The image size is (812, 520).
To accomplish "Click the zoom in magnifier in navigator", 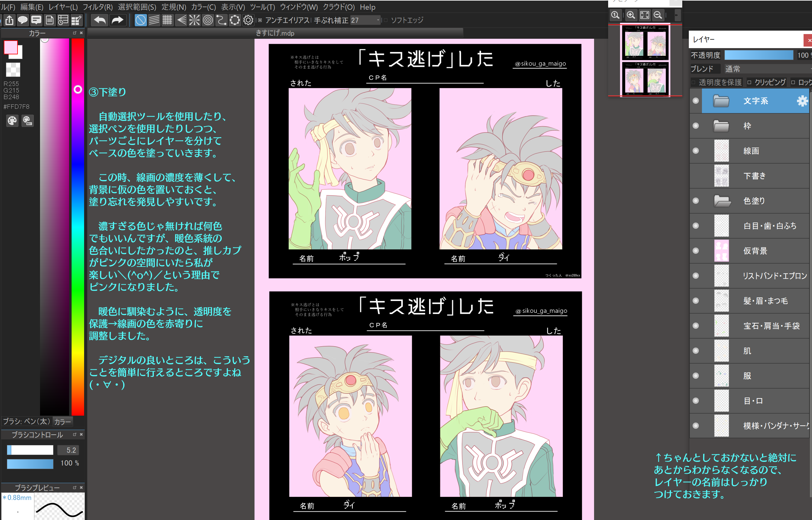I will pyautogui.click(x=631, y=15).
